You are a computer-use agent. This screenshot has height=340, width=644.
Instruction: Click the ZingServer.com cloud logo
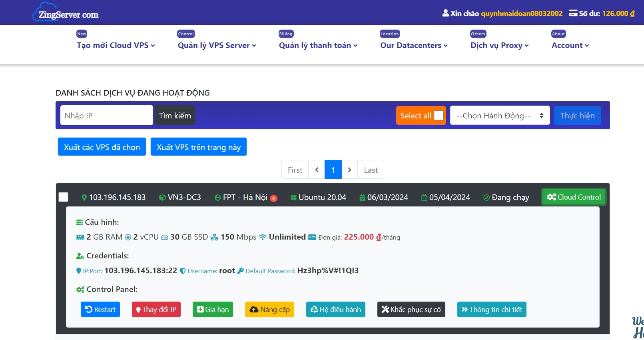click(x=66, y=12)
